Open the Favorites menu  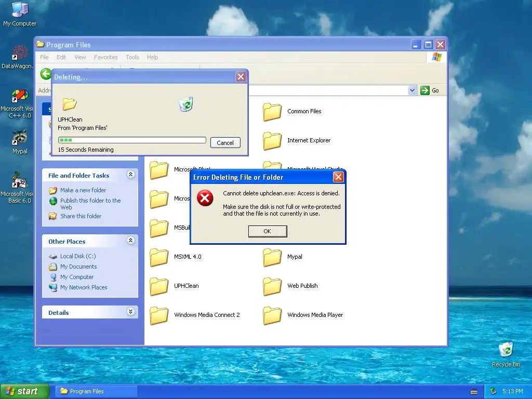coord(106,57)
